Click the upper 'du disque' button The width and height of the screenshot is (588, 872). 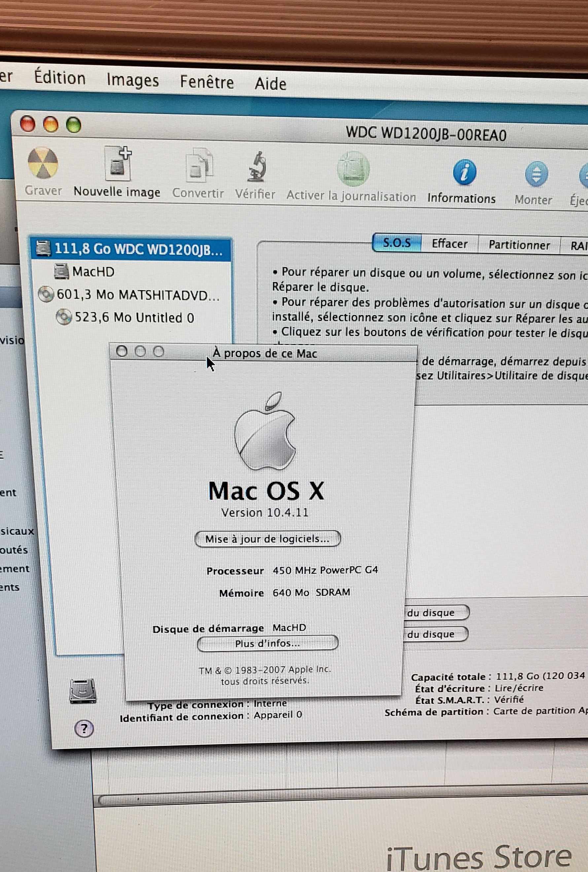click(x=436, y=613)
